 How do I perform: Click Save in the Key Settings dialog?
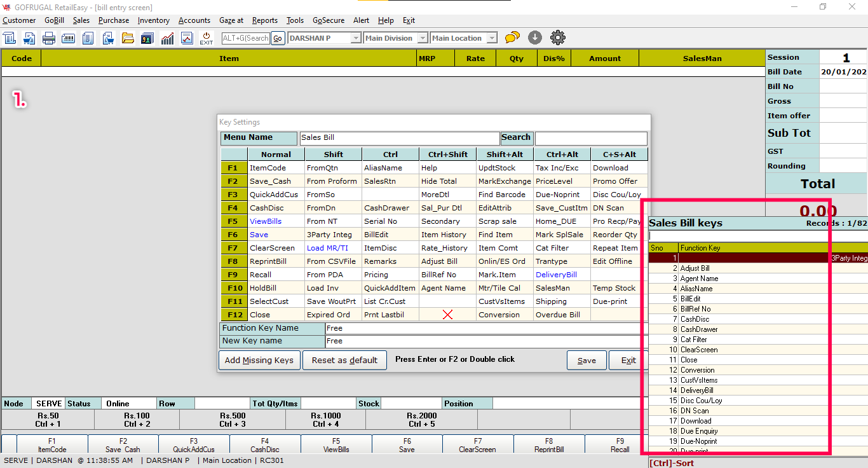(x=587, y=361)
